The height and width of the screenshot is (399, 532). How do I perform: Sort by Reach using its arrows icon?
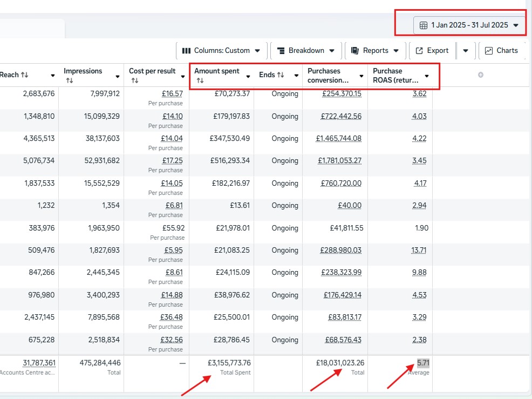pyautogui.click(x=24, y=75)
